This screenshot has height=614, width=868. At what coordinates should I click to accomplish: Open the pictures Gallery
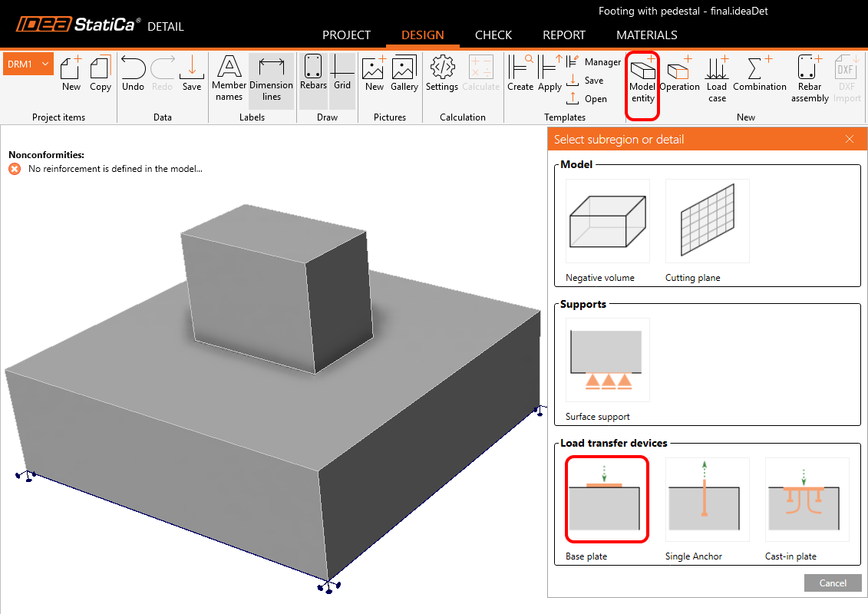(x=404, y=75)
